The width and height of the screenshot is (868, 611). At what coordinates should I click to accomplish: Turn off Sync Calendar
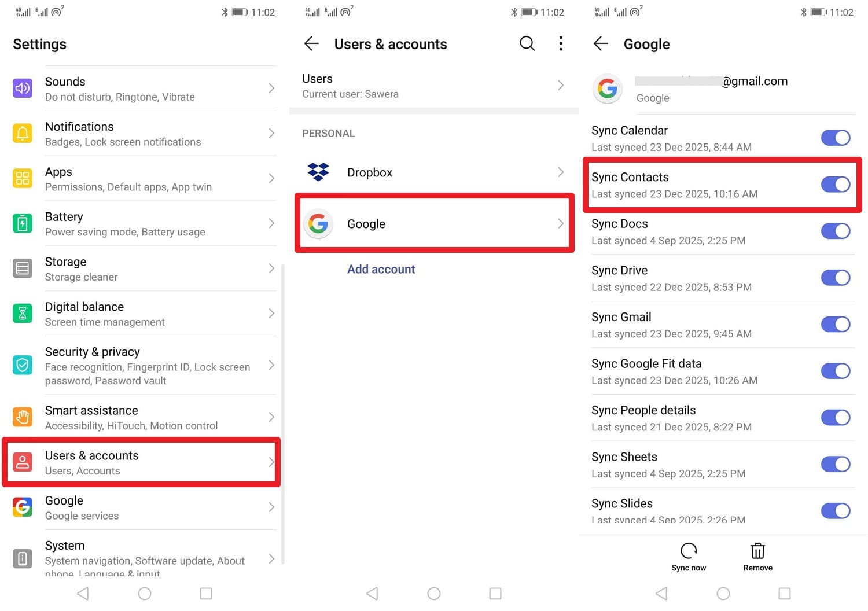(x=835, y=137)
